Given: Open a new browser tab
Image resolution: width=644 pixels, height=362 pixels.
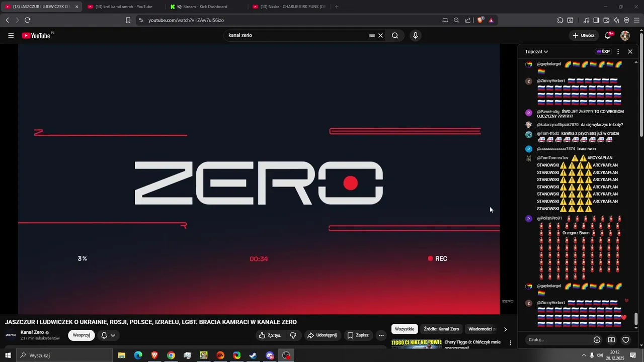Looking at the screenshot, I should 337,7.
